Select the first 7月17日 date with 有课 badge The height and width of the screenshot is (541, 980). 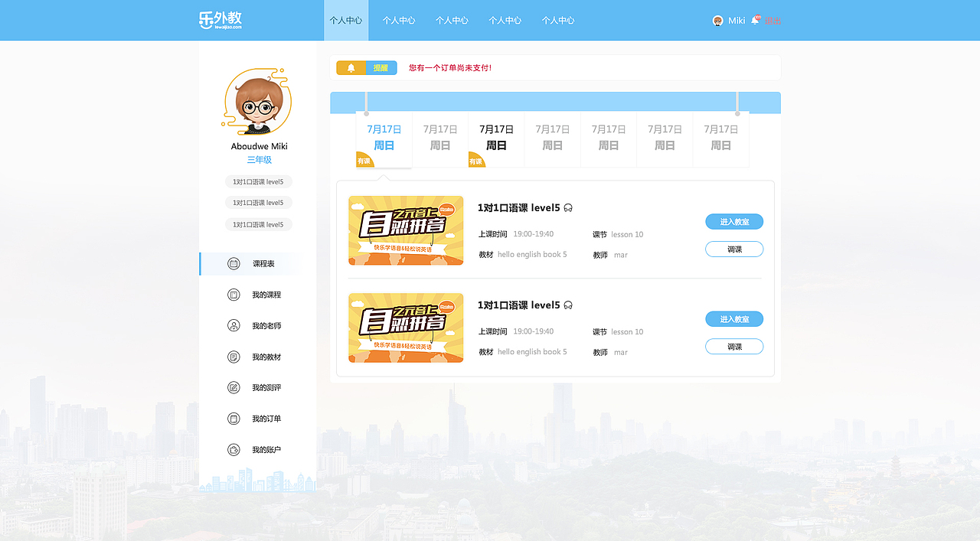click(x=384, y=138)
